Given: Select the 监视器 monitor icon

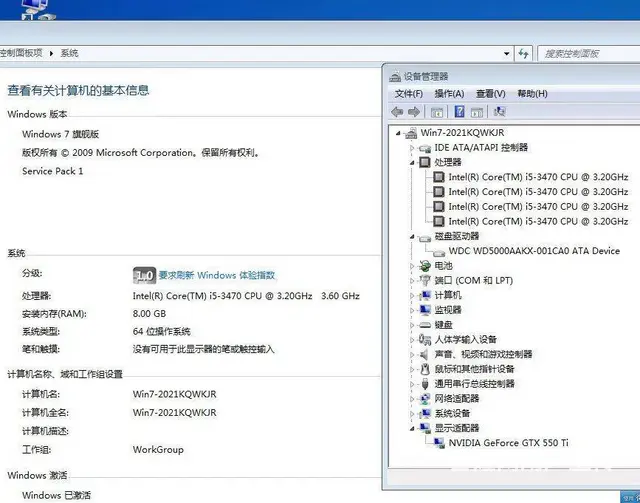Looking at the screenshot, I should [x=425, y=310].
